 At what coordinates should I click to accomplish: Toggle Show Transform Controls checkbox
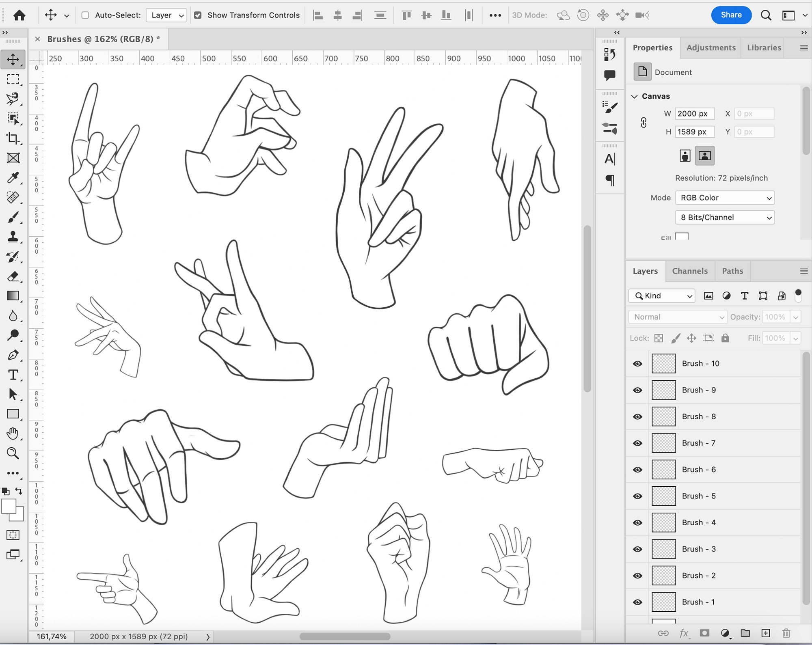click(198, 15)
